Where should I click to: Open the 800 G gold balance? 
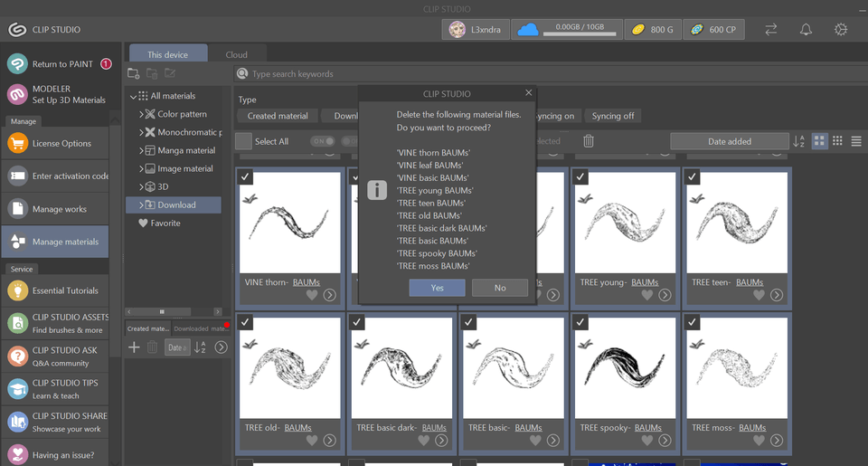(x=653, y=29)
